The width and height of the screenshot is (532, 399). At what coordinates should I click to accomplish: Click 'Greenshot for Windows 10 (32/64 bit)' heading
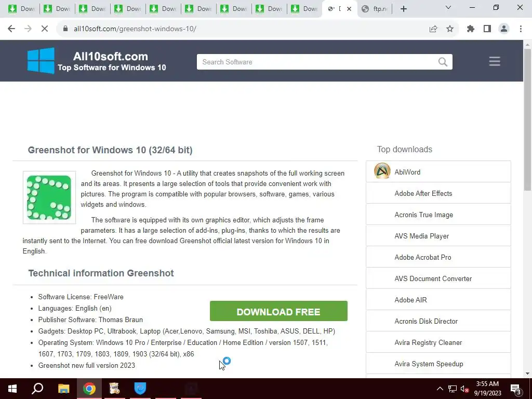[110, 150]
